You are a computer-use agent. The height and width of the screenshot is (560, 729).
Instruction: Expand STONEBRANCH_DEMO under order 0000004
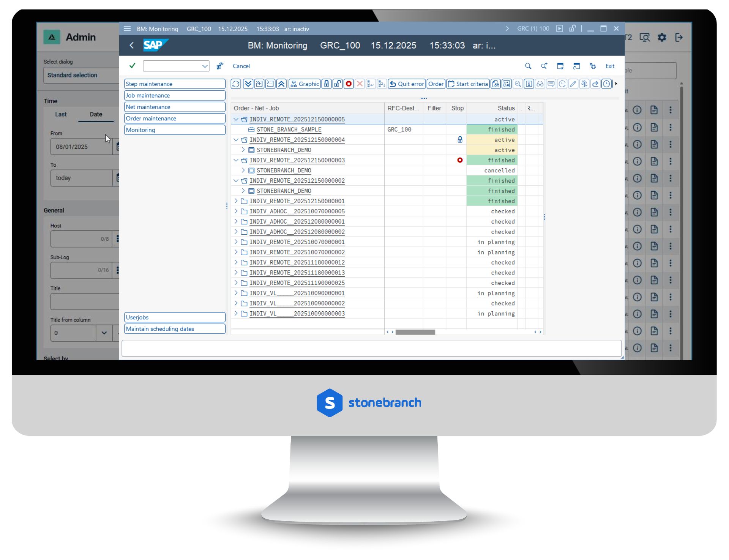tap(243, 150)
